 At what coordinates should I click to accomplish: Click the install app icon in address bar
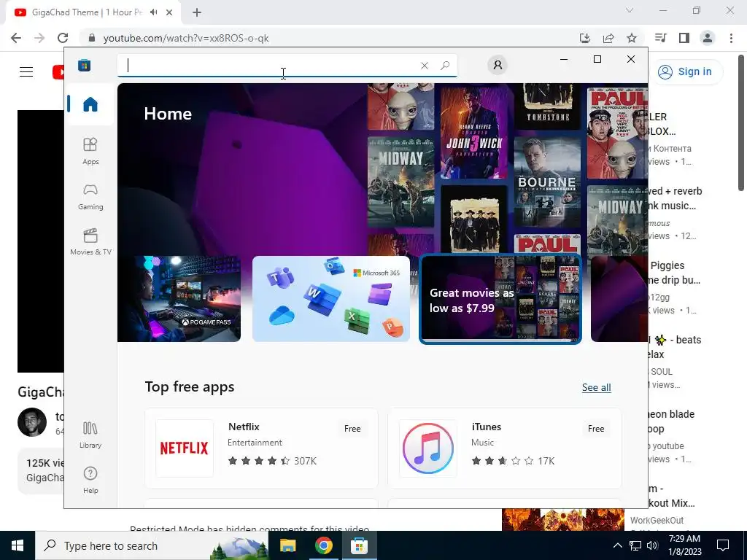pyautogui.click(x=585, y=38)
